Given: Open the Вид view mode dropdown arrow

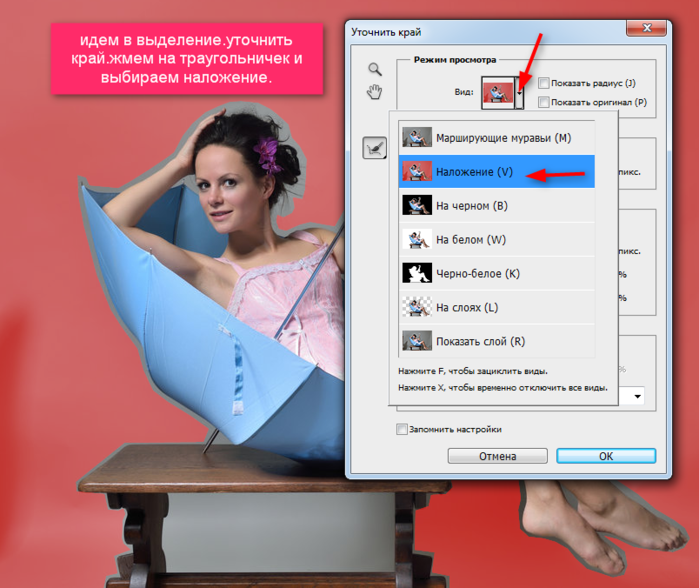Looking at the screenshot, I should tap(519, 93).
